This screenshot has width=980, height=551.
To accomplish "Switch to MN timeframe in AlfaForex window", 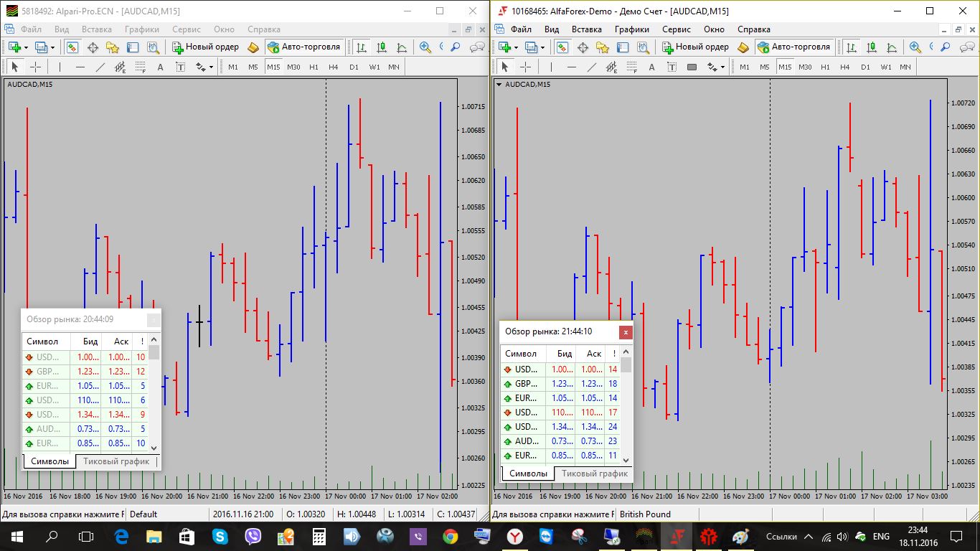I will 905,67.
